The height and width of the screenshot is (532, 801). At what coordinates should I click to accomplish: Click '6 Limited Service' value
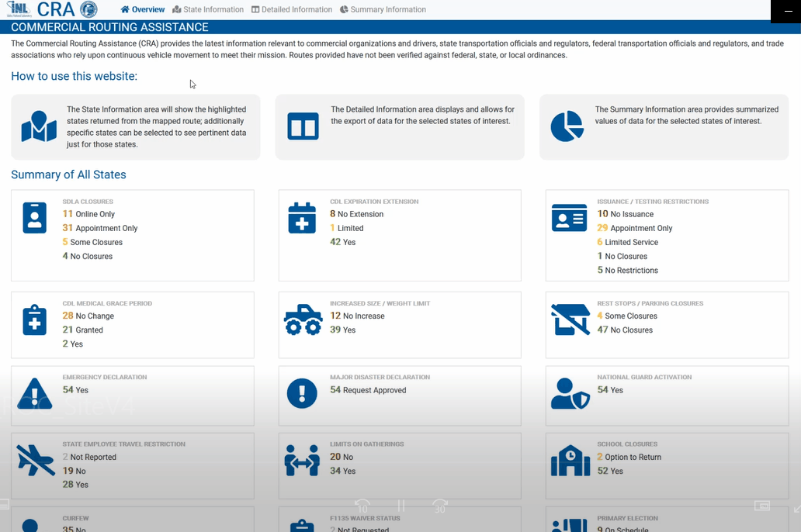pos(628,242)
